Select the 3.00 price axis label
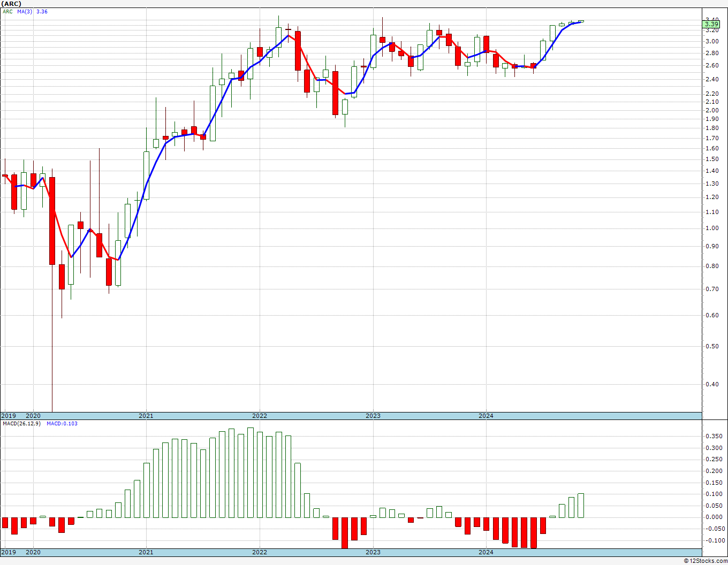 coord(712,41)
